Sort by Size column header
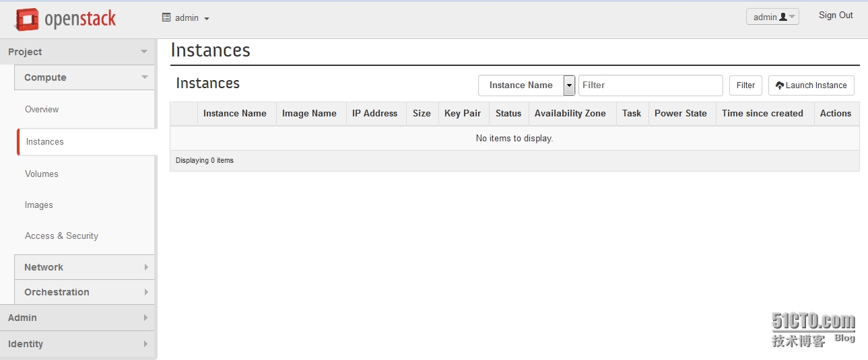This screenshot has width=868, height=360. click(422, 113)
